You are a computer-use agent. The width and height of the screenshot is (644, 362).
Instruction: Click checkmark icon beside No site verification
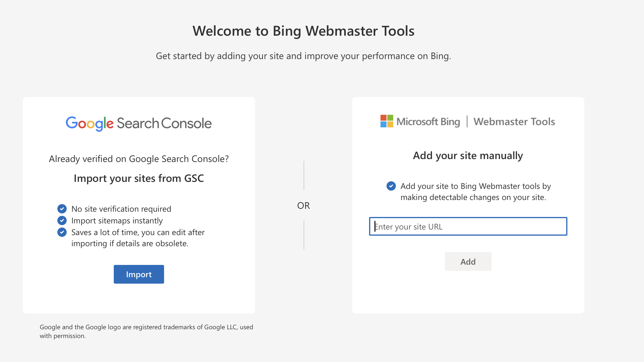pyautogui.click(x=62, y=209)
